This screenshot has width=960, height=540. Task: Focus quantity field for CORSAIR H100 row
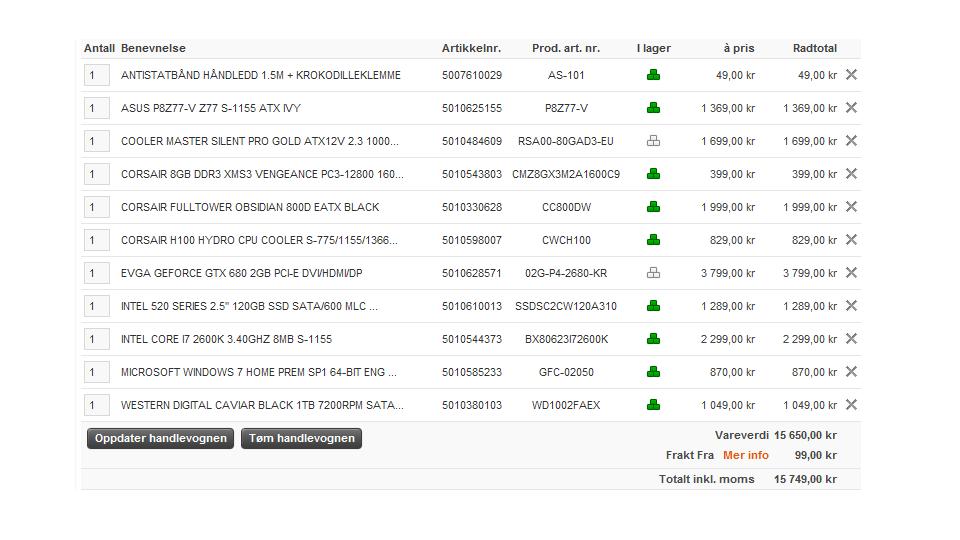97,241
